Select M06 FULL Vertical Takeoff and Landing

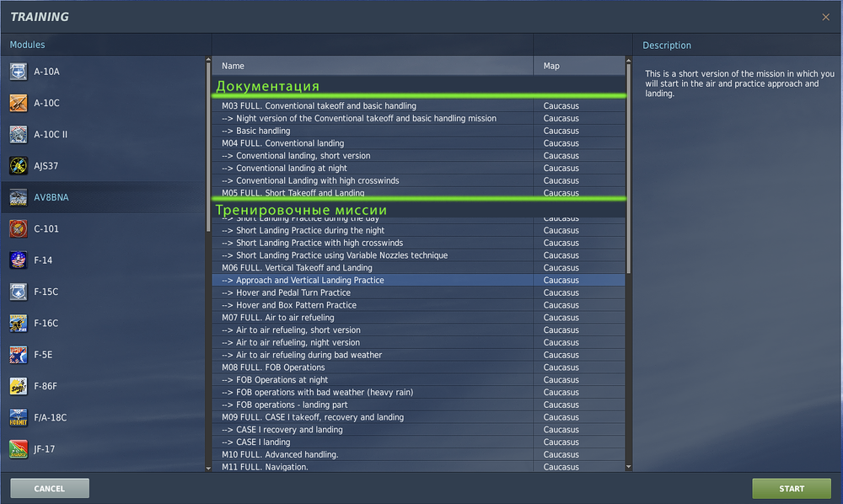(418, 267)
